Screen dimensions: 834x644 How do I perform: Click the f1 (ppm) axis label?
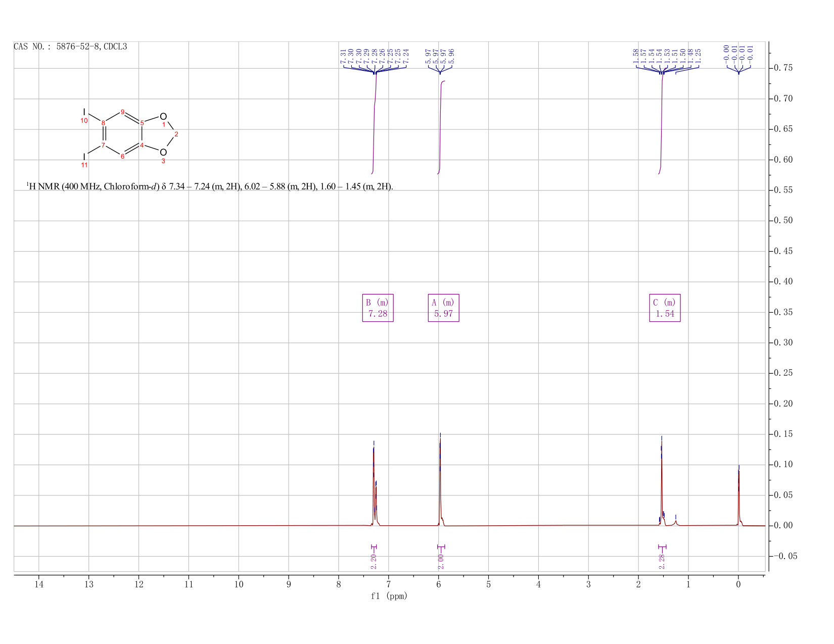click(389, 596)
